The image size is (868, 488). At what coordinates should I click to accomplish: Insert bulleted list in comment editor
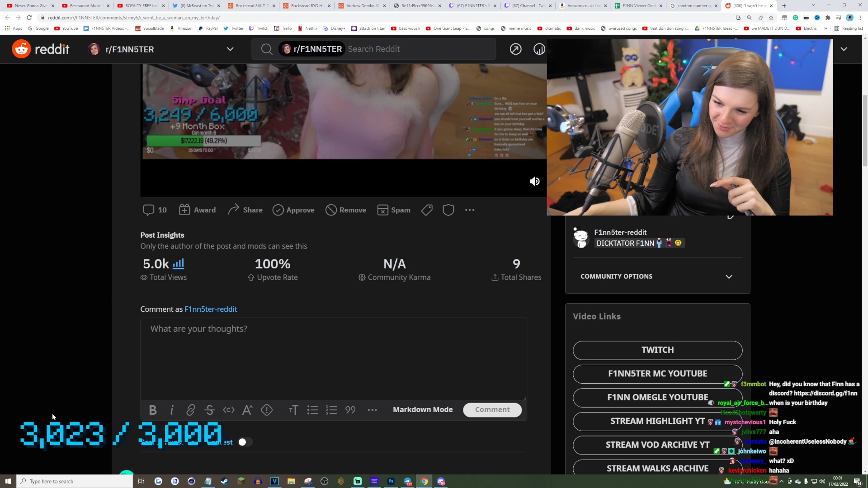[x=312, y=410]
